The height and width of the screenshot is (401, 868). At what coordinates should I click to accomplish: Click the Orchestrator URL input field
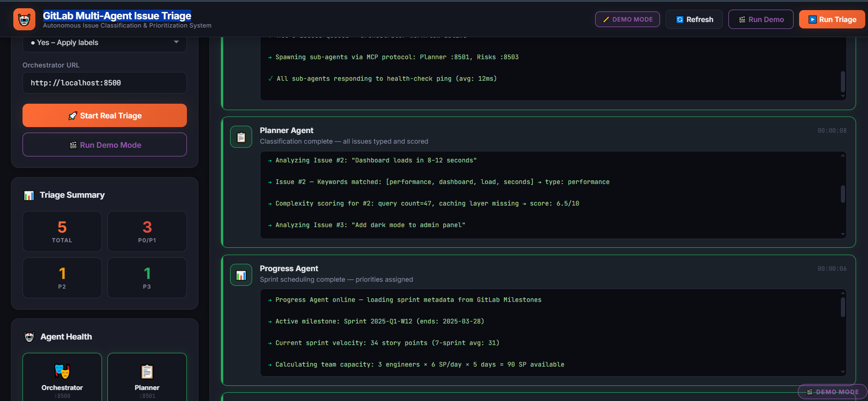tap(105, 83)
